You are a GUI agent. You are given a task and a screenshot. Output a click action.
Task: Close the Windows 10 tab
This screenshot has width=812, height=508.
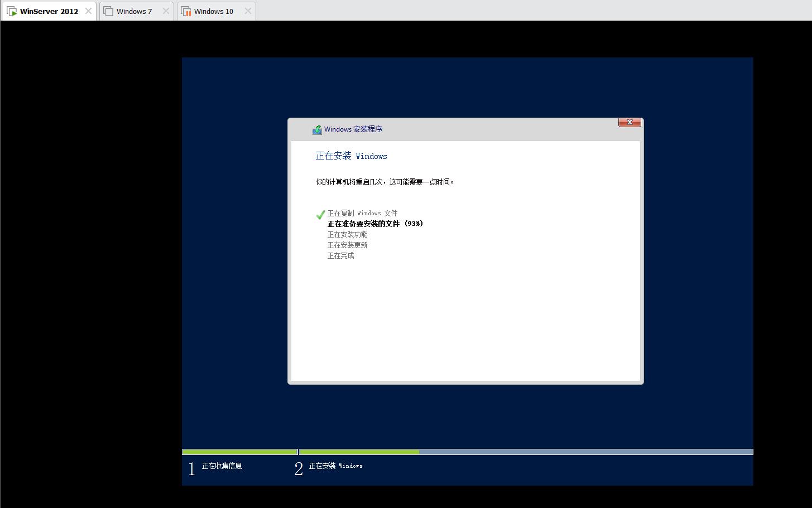(x=248, y=11)
